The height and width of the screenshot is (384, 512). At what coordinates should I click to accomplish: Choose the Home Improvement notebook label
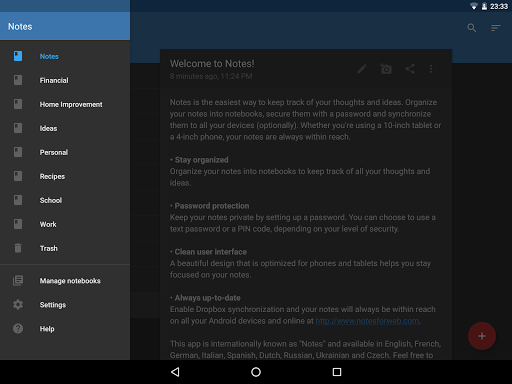pos(71,105)
